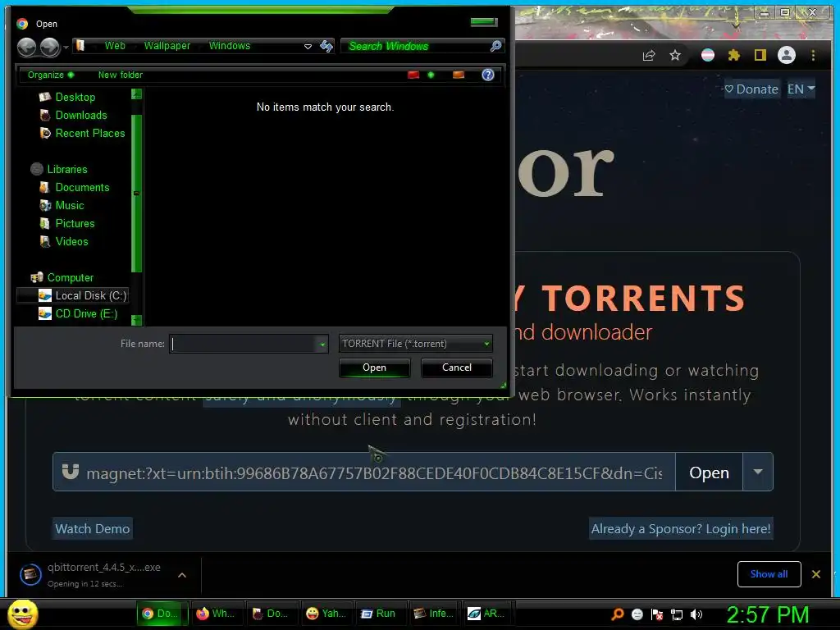Select Libraries in the navigation pane
This screenshot has height=630, width=840.
67,169
